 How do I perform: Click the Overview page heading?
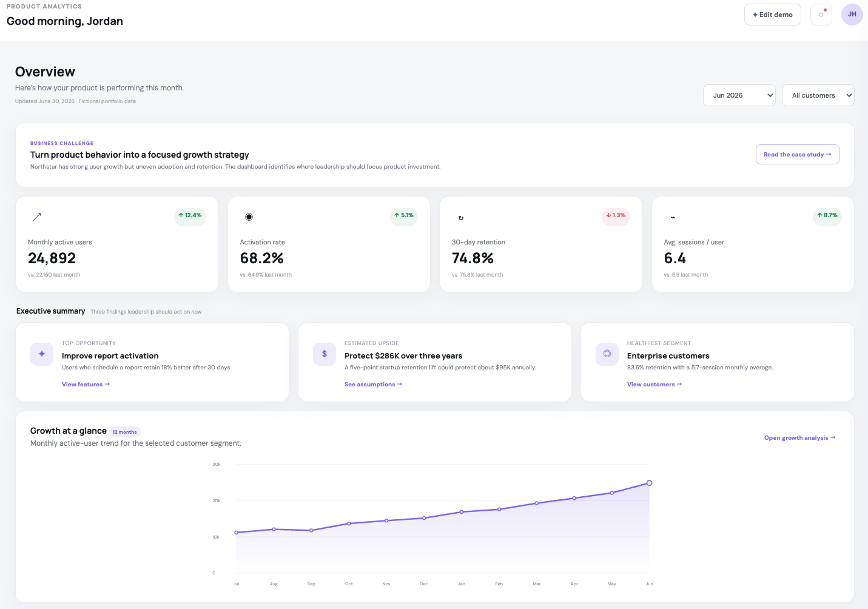[x=45, y=72]
